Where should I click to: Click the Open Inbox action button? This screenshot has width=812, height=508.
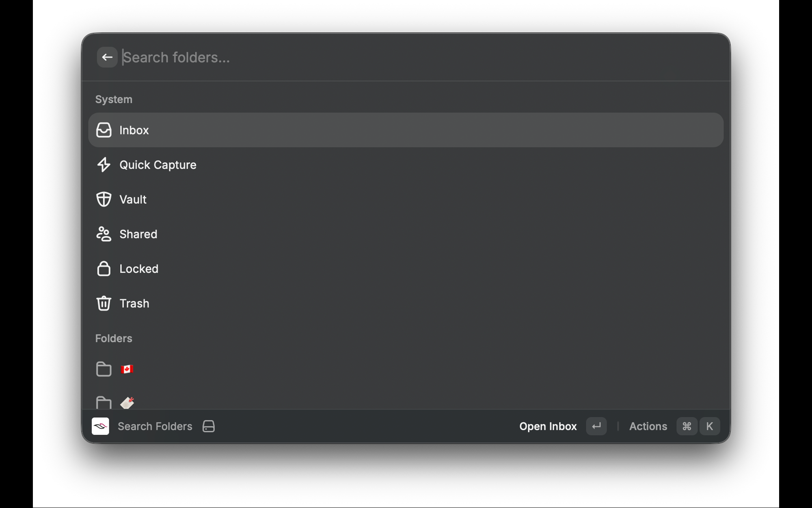[548, 426]
